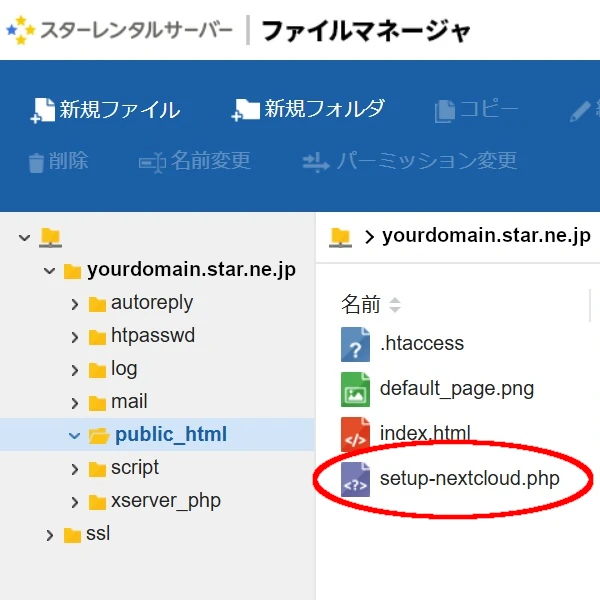Viewport: 600px width, 600px height.
Task: Click the スターレンタルサーバー brand text
Action: click(137, 31)
